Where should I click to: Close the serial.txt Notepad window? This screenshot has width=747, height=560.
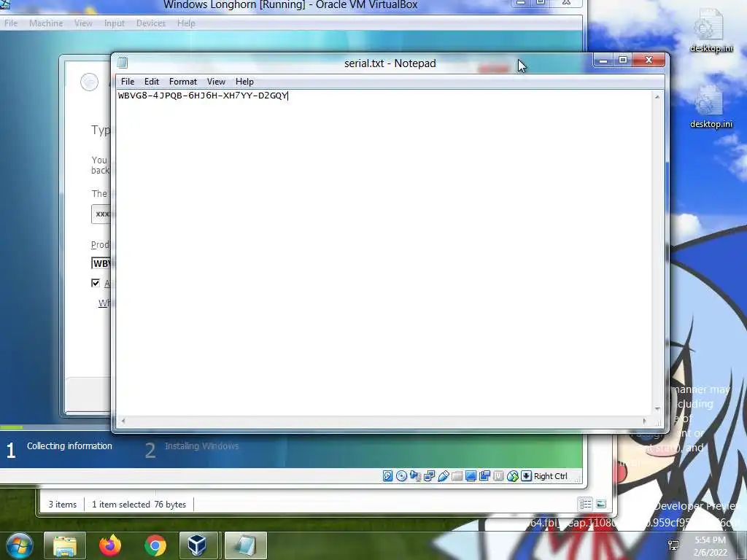pos(649,60)
